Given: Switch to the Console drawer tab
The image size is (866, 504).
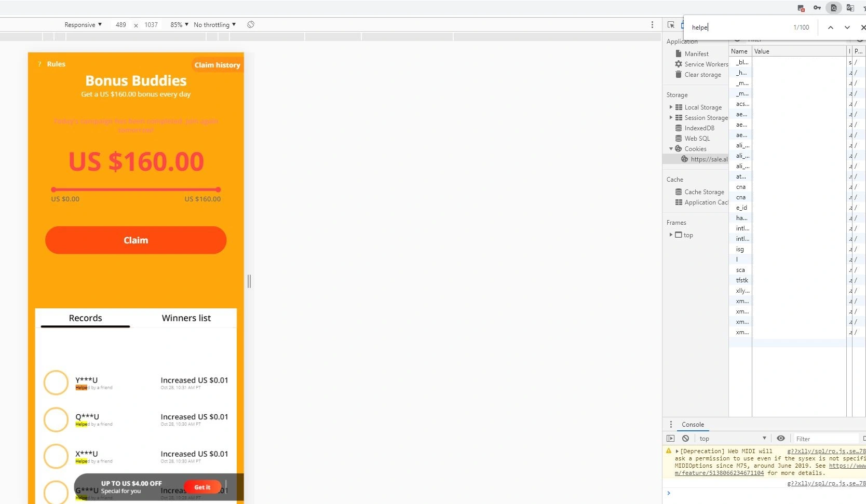Looking at the screenshot, I should [x=693, y=424].
